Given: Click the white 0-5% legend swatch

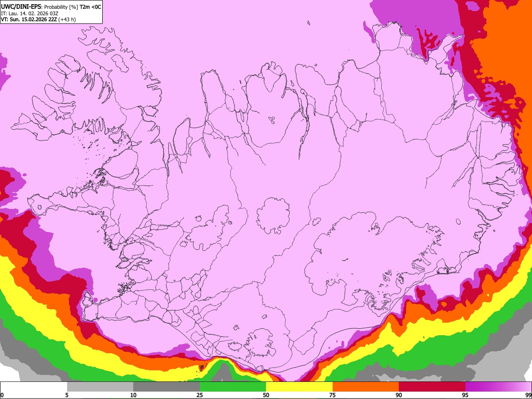Looking at the screenshot, I should (x=34, y=387).
